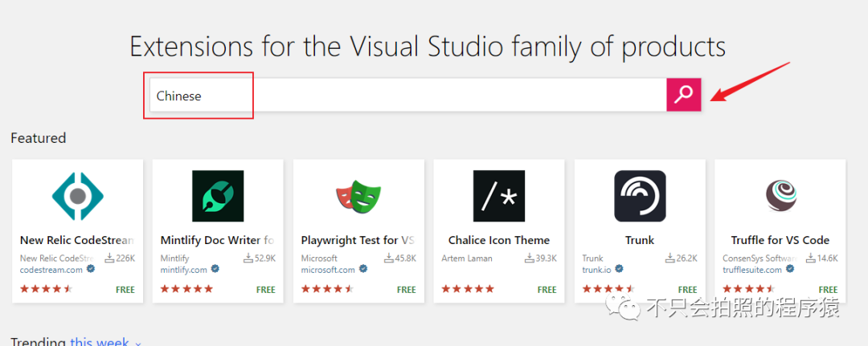The height and width of the screenshot is (346, 868).
Task: Click the mintlify.com publisher domain
Action: [184, 270]
